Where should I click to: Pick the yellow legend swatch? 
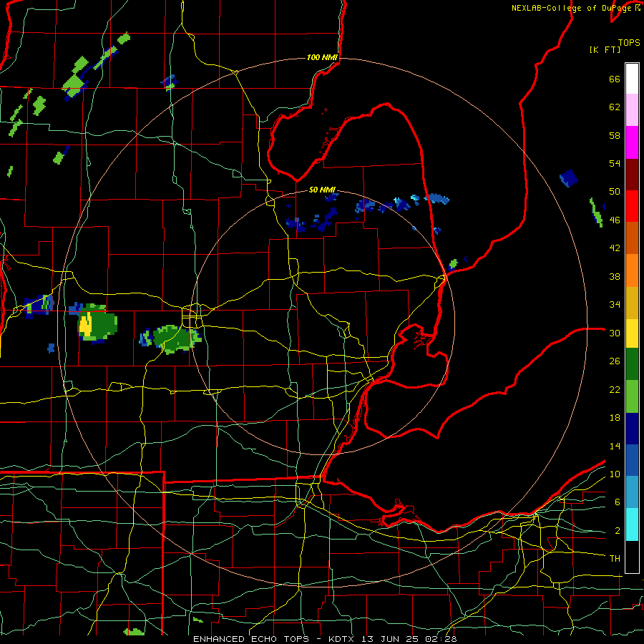pyautogui.click(x=632, y=333)
